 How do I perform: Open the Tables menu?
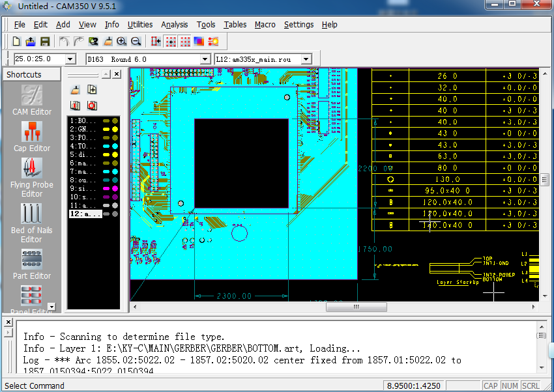coord(235,25)
